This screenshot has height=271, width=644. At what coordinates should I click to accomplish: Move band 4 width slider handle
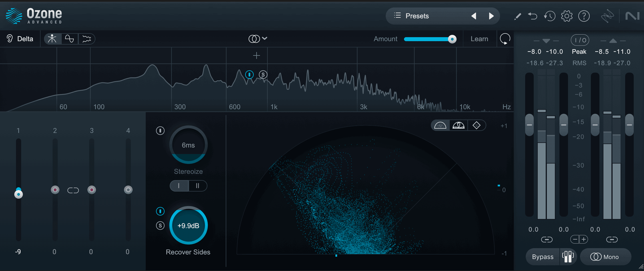pyautogui.click(x=128, y=190)
